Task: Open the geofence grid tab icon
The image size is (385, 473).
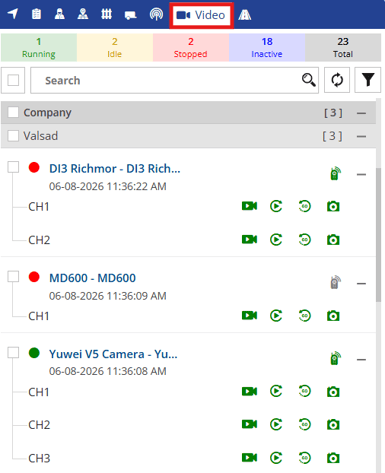Action: pyautogui.click(x=106, y=14)
